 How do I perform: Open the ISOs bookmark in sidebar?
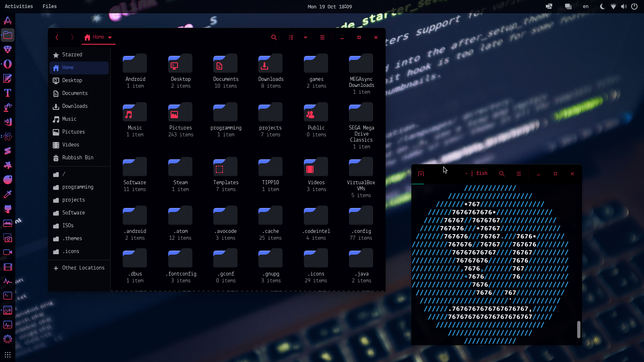79,226
